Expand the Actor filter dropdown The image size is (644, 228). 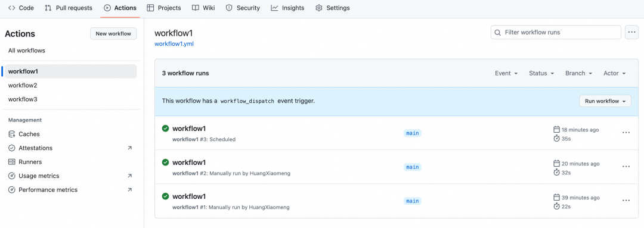pyautogui.click(x=615, y=73)
